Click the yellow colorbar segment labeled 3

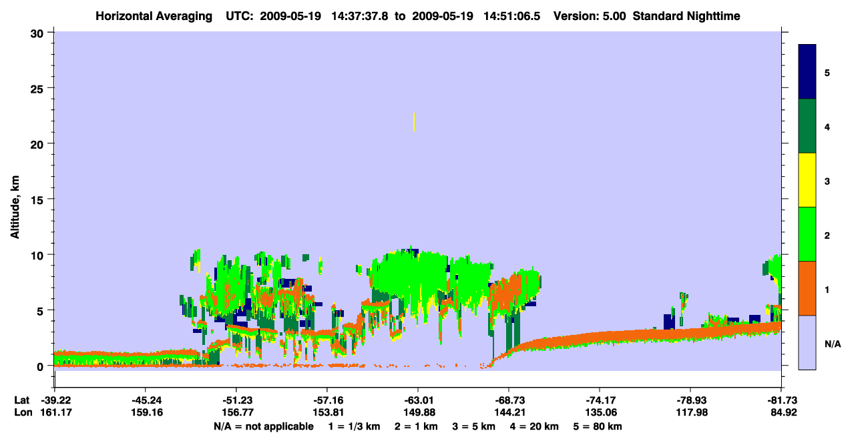click(807, 180)
